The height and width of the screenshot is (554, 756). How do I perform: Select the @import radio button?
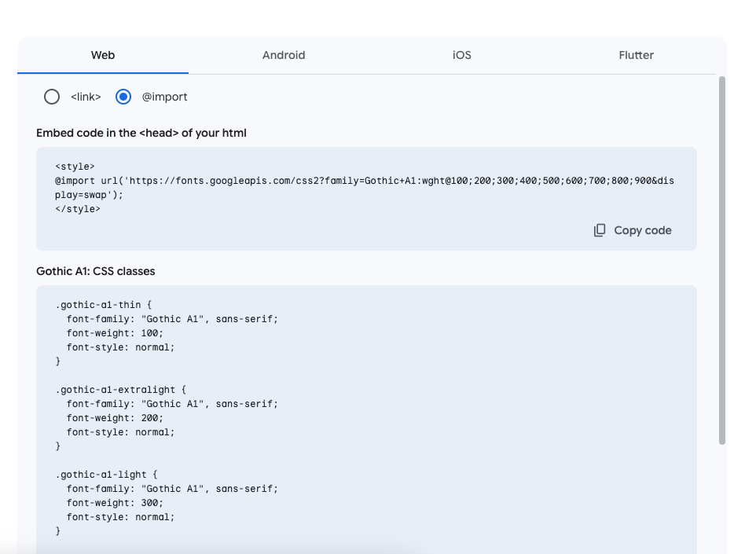click(x=123, y=97)
